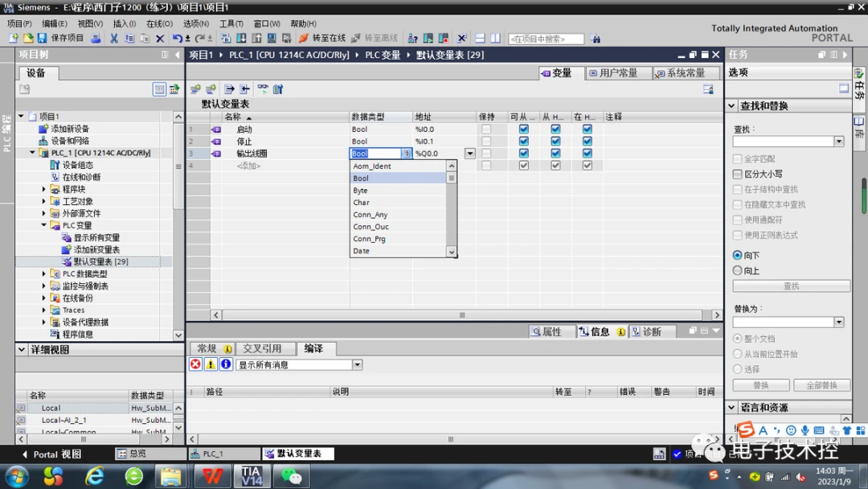The height and width of the screenshot is (489, 868).
Task: Click the project search field 在项目中搜索
Action: tap(546, 39)
